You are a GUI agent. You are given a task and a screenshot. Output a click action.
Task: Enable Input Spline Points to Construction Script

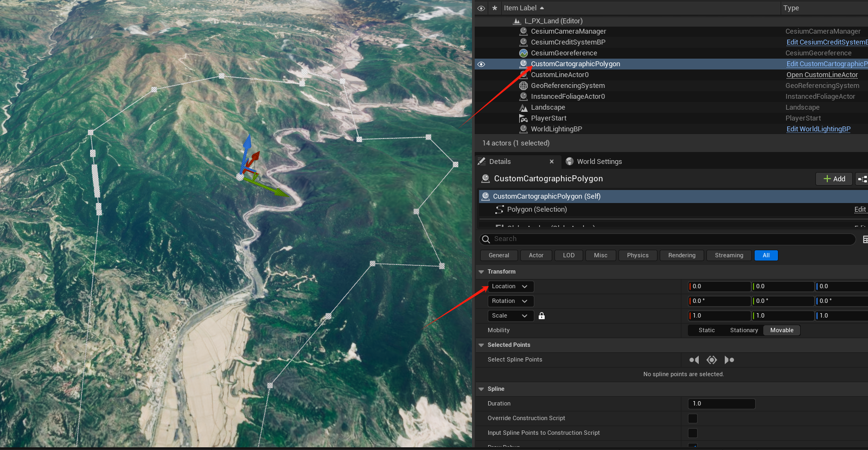click(x=693, y=433)
